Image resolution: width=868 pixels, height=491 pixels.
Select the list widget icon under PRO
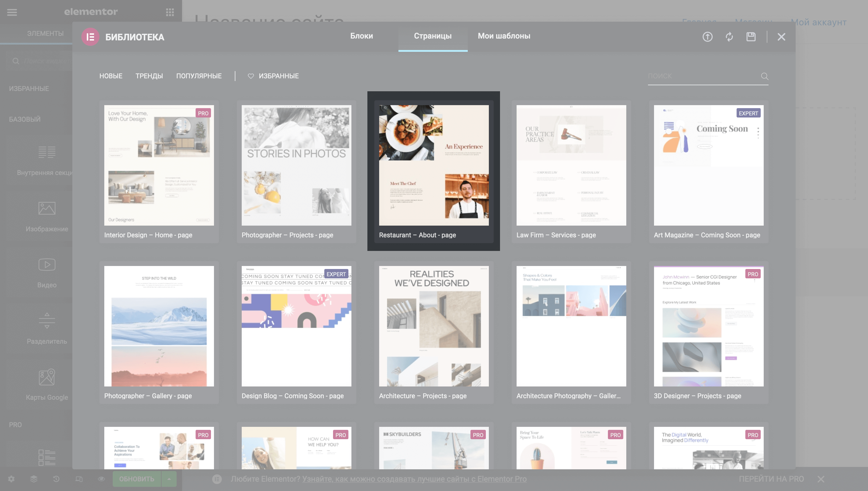click(x=47, y=457)
